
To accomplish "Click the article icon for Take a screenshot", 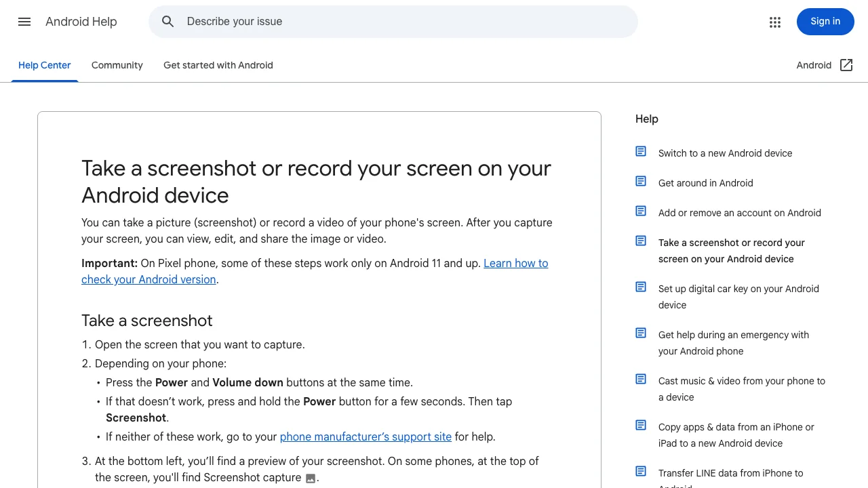I will coord(641,241).
